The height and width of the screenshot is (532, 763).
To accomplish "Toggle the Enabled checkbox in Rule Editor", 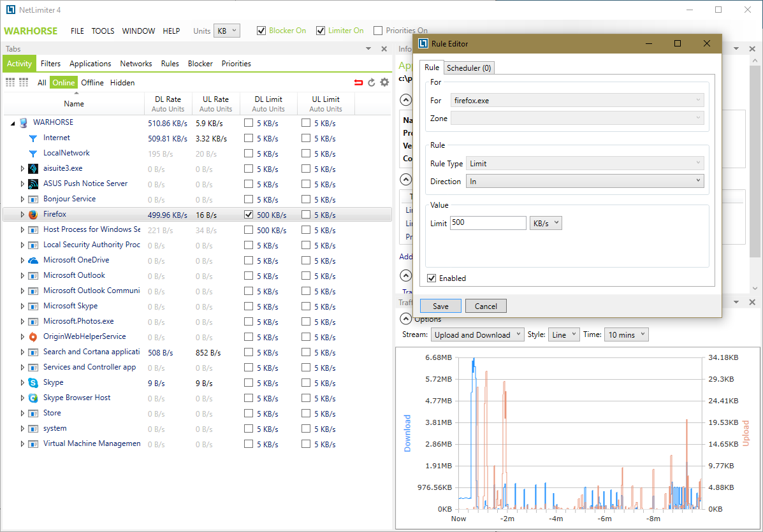I will tap(432, 278).
